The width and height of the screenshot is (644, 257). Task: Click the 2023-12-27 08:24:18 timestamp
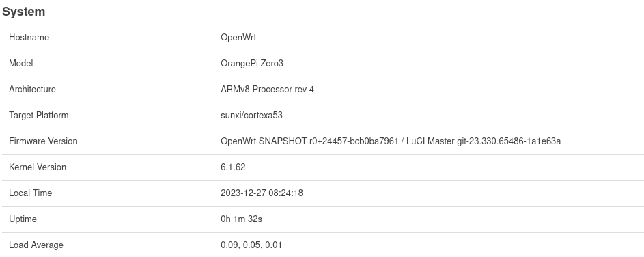(262, 193)
